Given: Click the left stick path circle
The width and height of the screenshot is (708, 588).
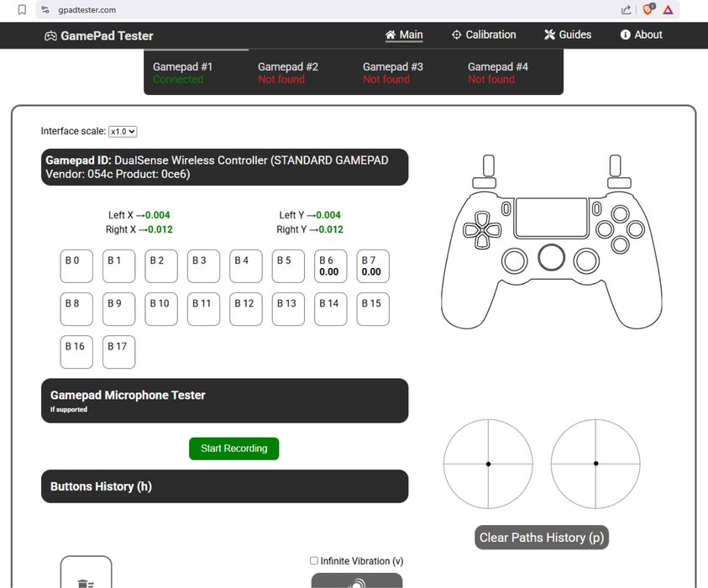Looking at the screenshot, I should pyautogui.click(x=488, y=464).
